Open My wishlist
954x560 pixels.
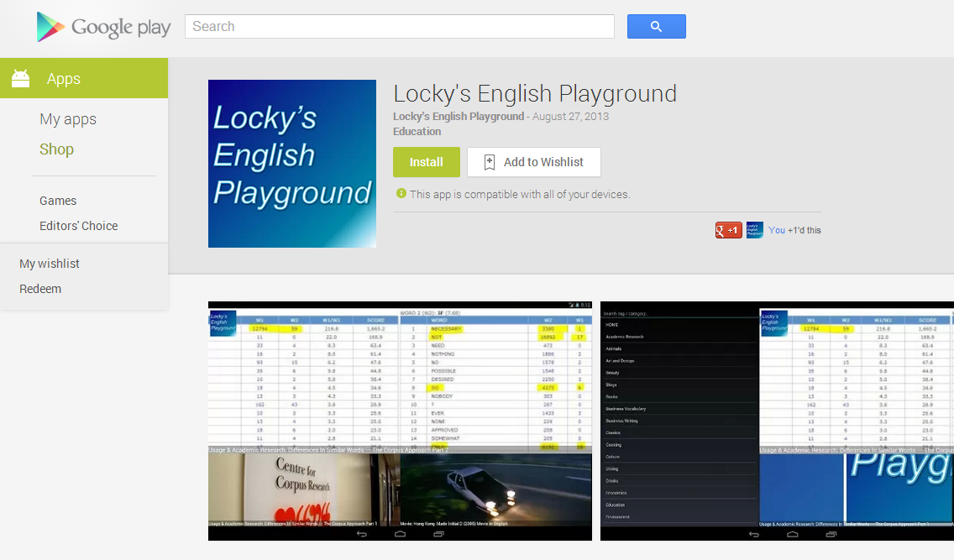50,264
